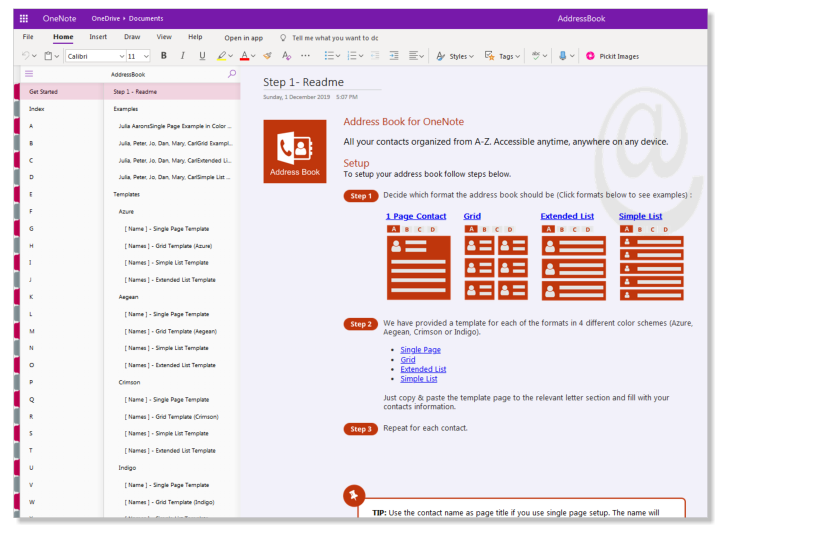The image size is (820, 560).
Task: Click the increase indent icon
Action: click(x=394, y=55)
